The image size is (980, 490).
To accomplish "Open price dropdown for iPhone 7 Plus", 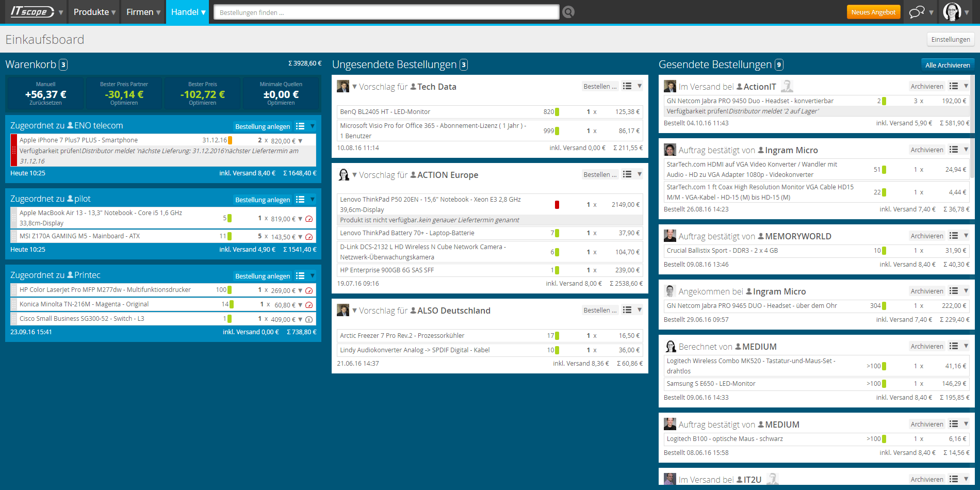I will pyautogui.click(x=300, y=141).
